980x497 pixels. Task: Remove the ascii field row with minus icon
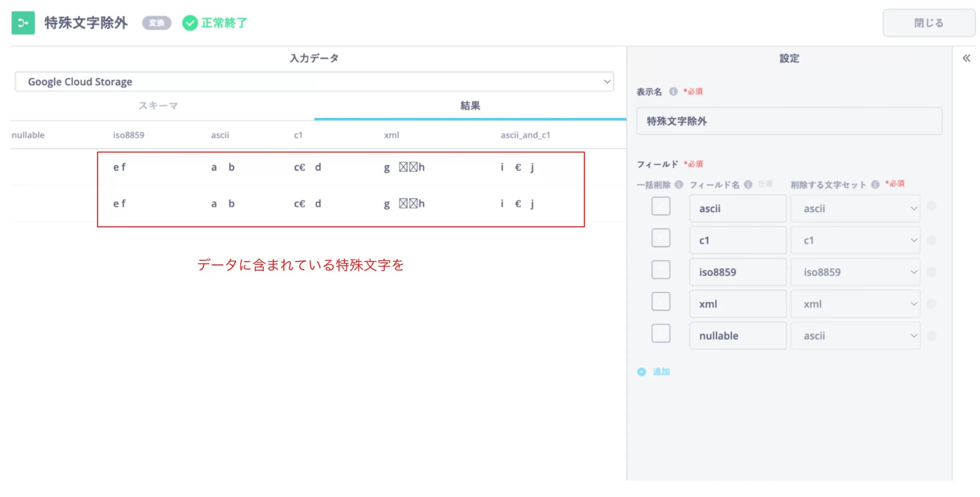pos(931,206)
